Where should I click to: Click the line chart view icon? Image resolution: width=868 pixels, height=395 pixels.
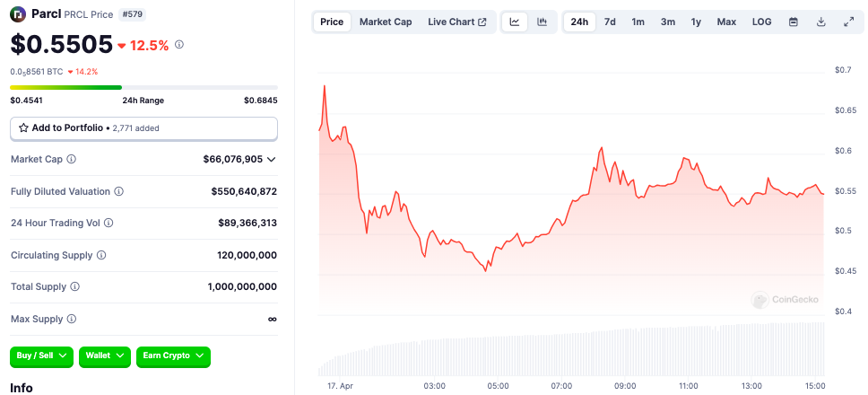click(x=515, y=22)
